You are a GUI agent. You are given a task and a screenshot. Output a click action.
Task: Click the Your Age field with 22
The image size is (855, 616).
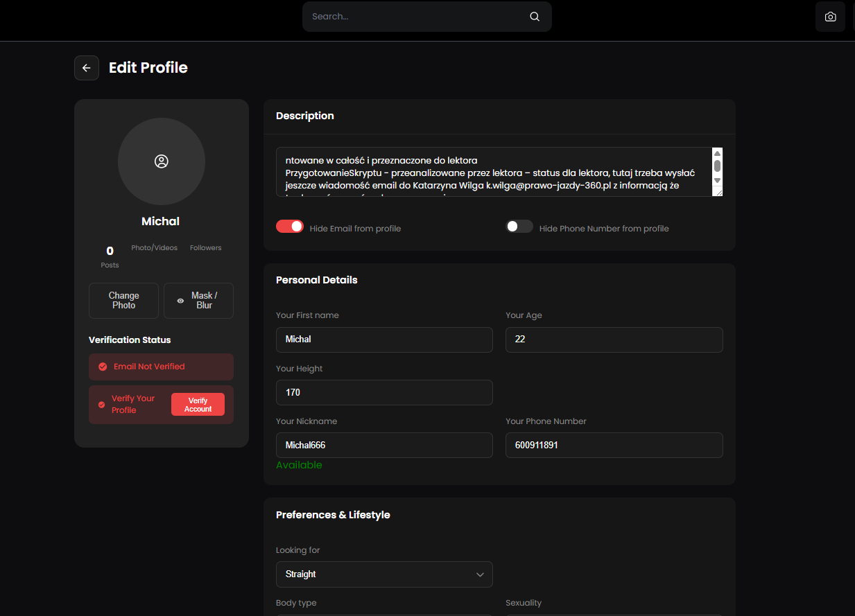coord(614,340)
